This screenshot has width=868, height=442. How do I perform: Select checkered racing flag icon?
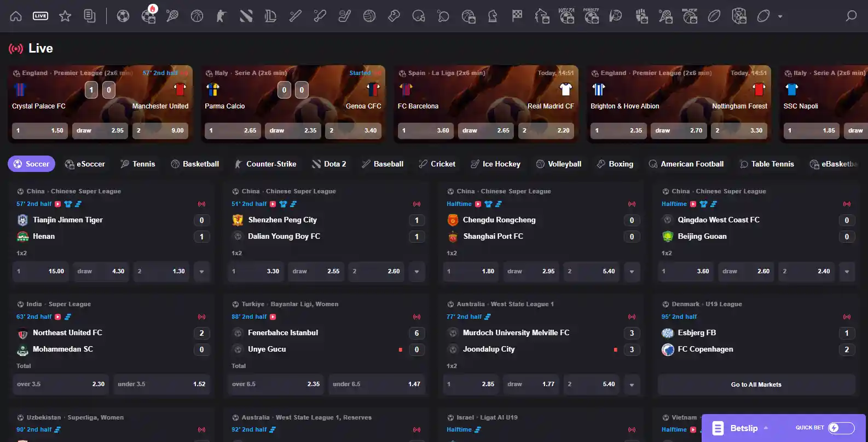tap(517, 16)
